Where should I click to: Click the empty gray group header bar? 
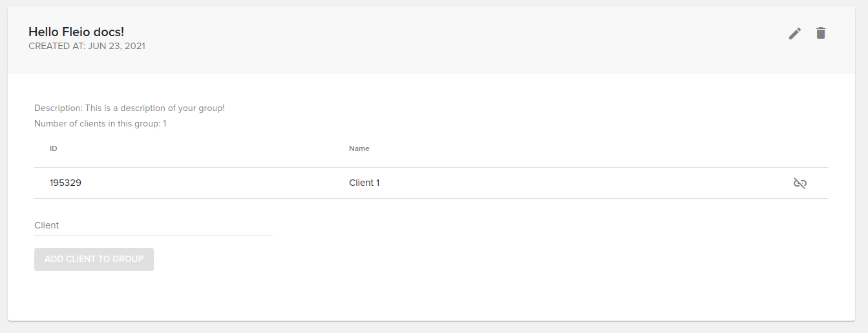(x=452, y=40)
